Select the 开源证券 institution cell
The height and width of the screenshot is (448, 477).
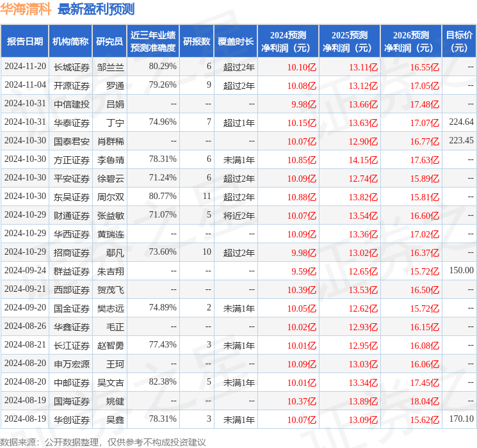coord(72,86)
